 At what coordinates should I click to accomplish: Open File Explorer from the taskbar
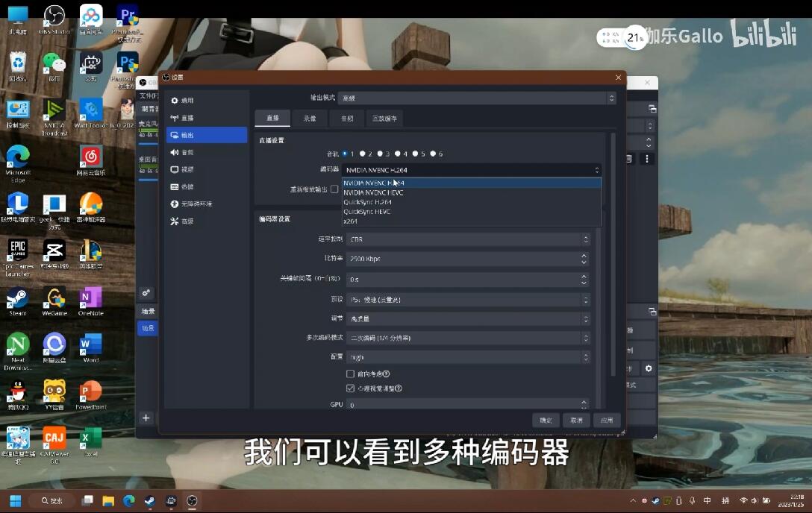tap(107, 500)
